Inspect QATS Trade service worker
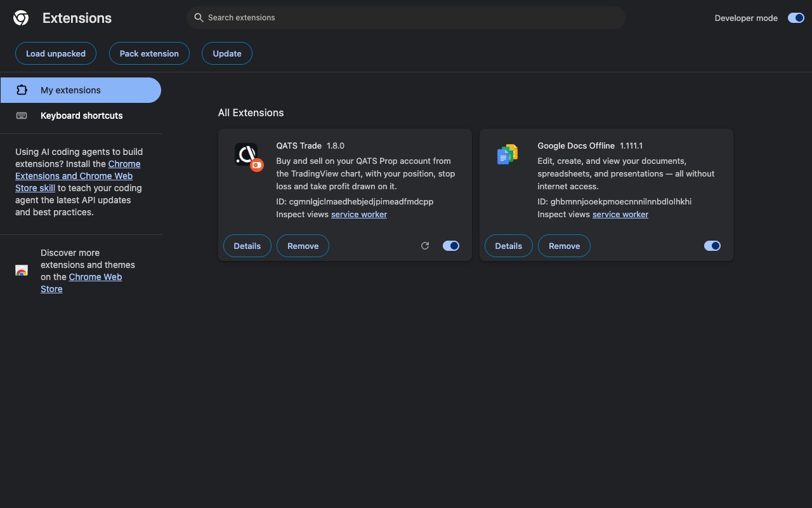 359,215
